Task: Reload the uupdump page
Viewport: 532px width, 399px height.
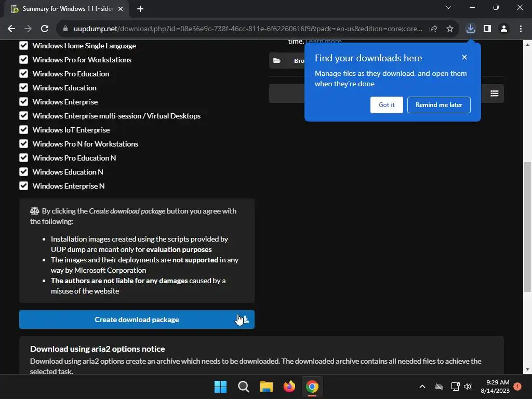Action: [45, 29]
